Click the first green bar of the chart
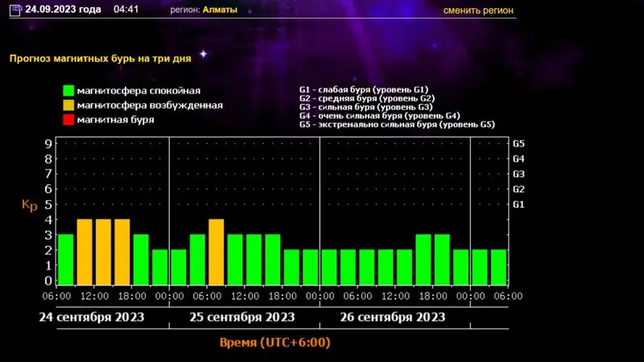Image resolution: width=644 pixels, height=362 pixels. coord(65,259)
